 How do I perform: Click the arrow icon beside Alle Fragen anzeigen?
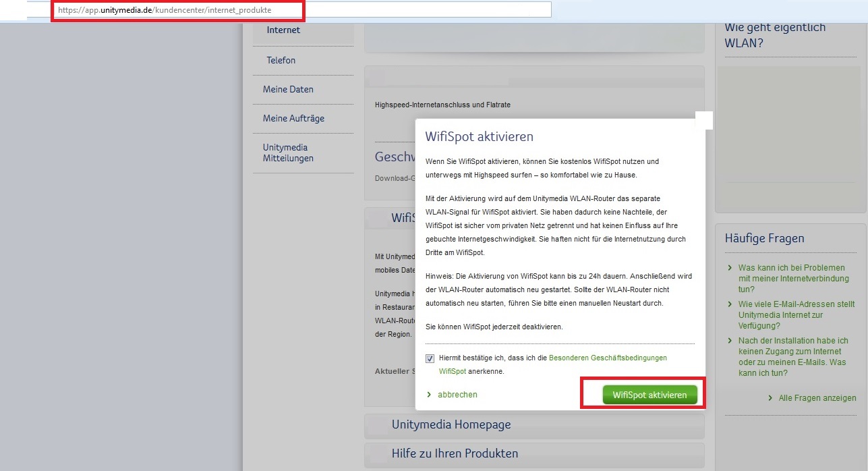point(770,398)
